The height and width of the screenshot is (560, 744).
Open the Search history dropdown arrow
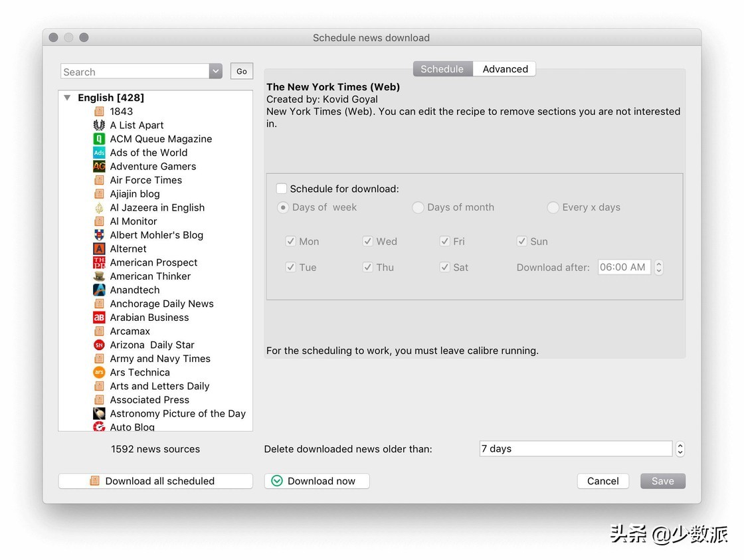215,72
